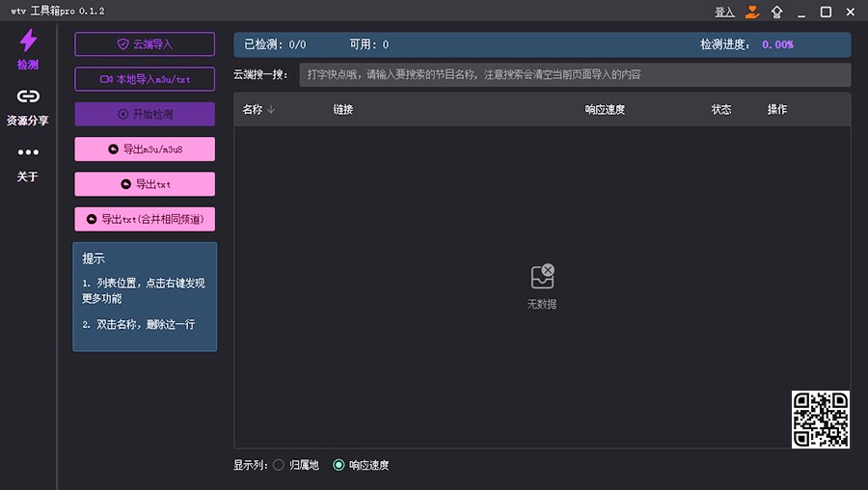
Task: Select the 归属地 radio option
Action: [279, 465]
